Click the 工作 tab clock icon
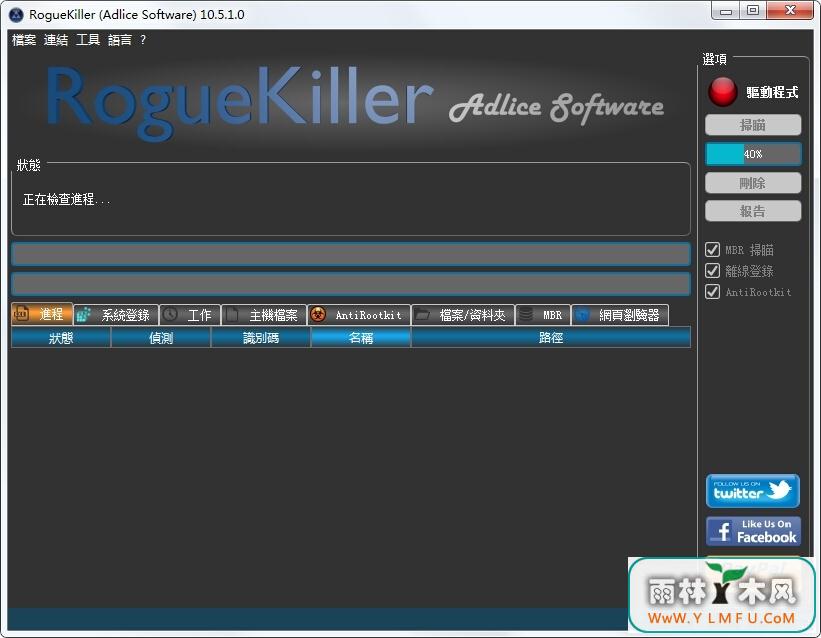This screenshot has height=638, width=821. coord(170,315)
